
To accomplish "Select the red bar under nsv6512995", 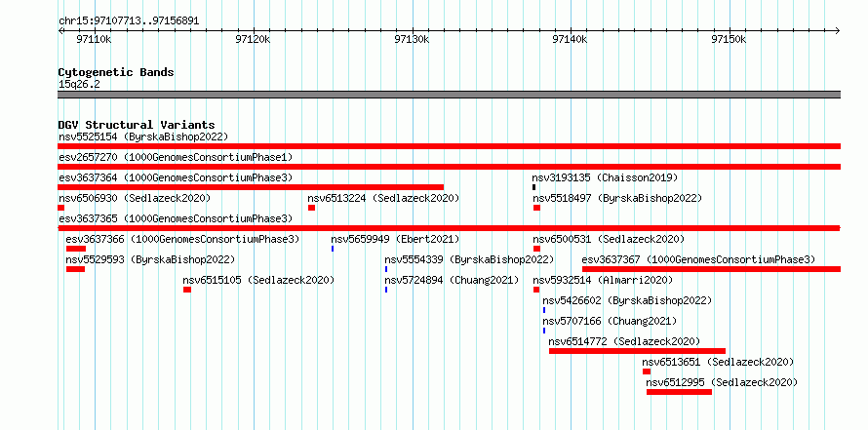I will click(679, 392).
